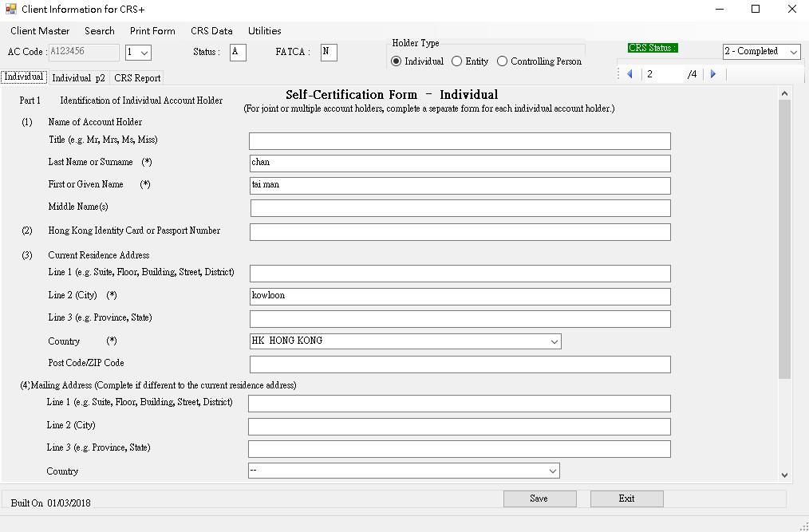Switch to the Individual p2 tab
The width and height of the screenshot is (809, 532).
78,78
